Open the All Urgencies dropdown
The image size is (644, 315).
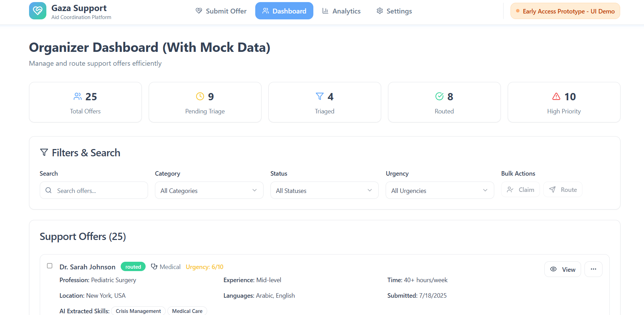(440, 190)
